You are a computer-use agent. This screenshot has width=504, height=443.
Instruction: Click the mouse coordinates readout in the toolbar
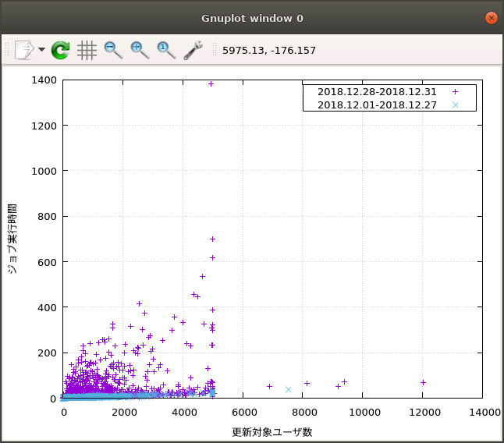pos(269,51)
